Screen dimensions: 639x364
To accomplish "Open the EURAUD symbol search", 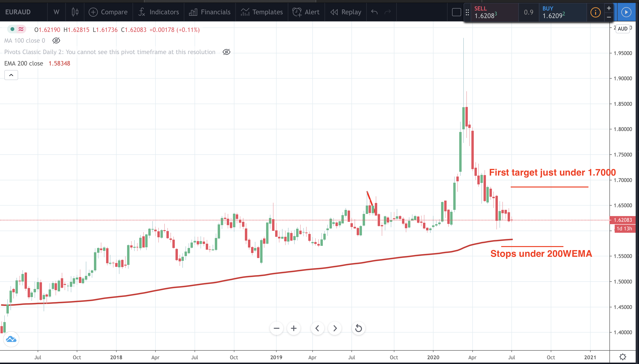I will (x=18, y=12).
